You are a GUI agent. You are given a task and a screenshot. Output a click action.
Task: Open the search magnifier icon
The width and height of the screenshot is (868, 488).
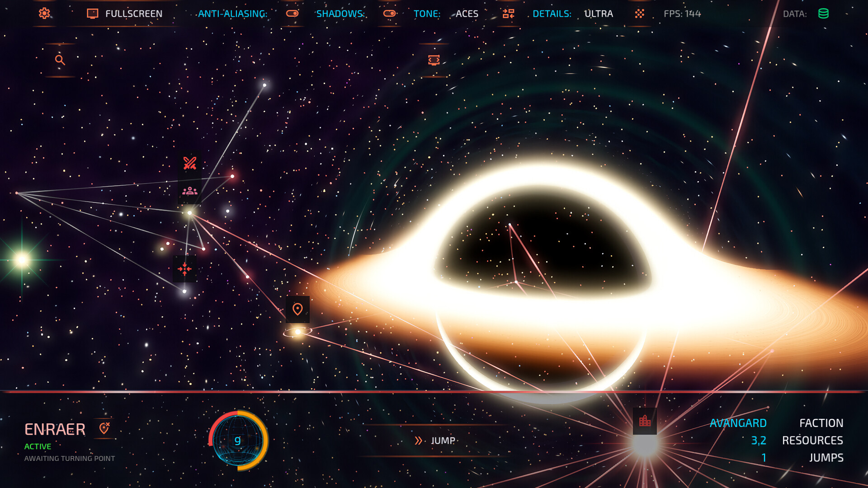point(60,60)
